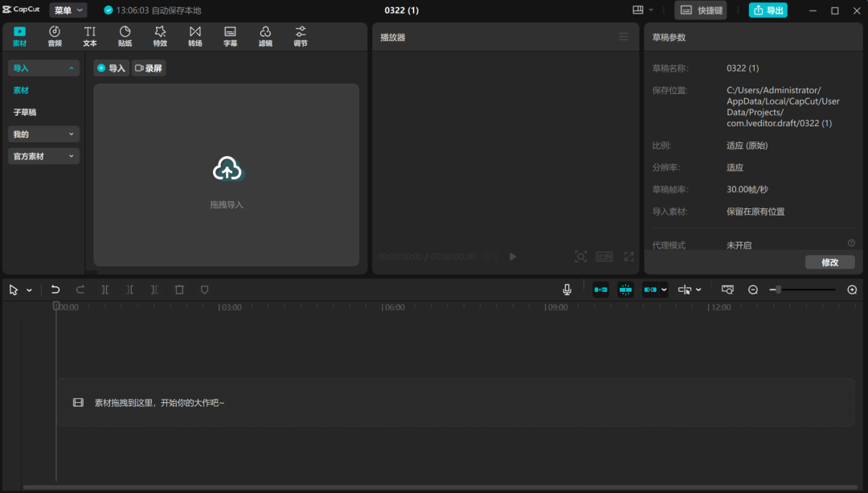Viewport: 868px width, 493px height.
Task: Open the 音频 audio tab
Action: pyautogui.click(x=55, y=36)
